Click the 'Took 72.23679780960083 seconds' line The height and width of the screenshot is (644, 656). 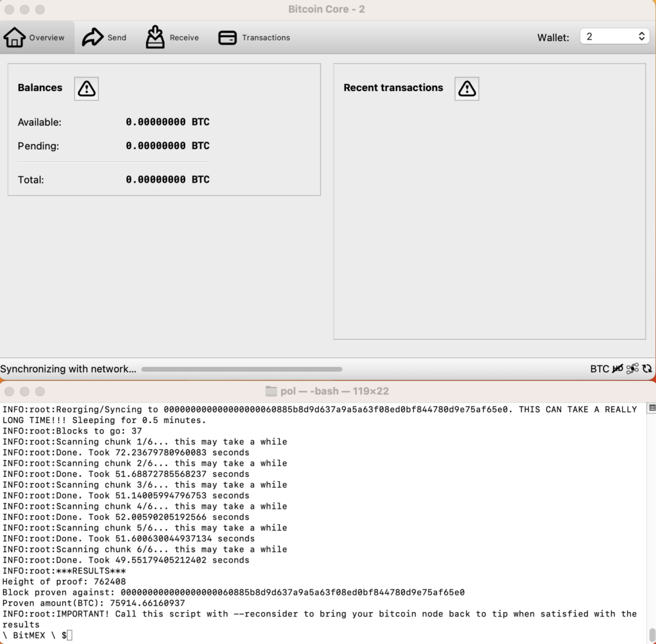pos(126,453)
